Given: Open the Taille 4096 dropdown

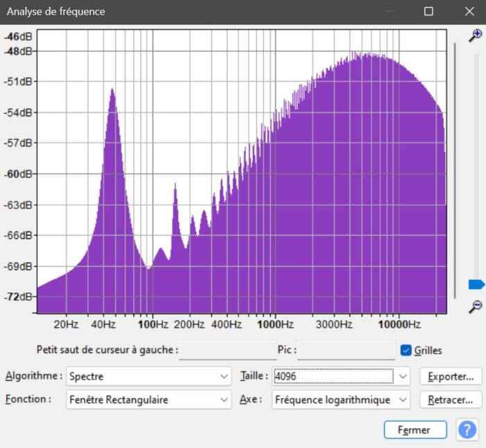Looking at the screenshot, I should pyautogui.click(x=341, y=376).
